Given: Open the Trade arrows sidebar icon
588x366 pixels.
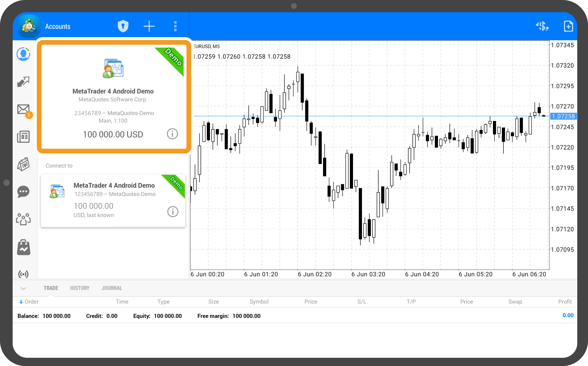Looking at the screenshot, I should pyautogui.click(x=23, y=82).
